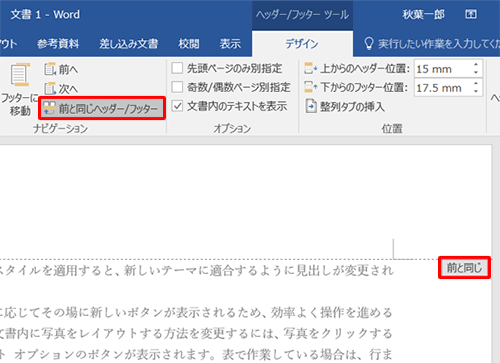500x363 pixels.
Task: Click the 前へ navigation button
Action: (x=62, y=69)
